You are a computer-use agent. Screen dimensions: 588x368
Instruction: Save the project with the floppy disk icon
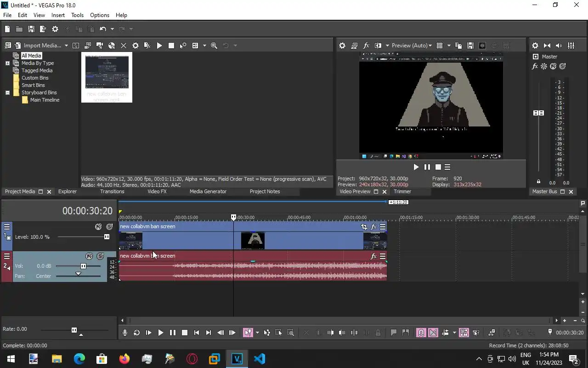(x=31, y=29)
